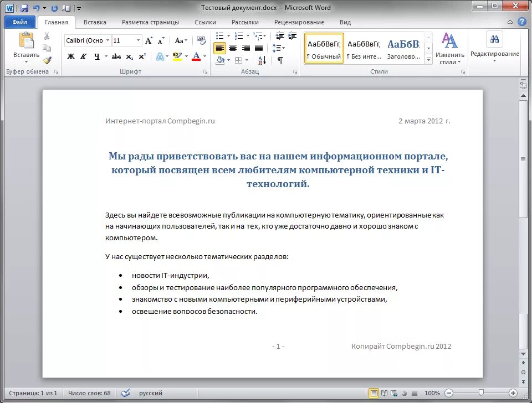The height and width of the screenshot is (403, 532).
Task: Undo last action in Quick Access toolbar
Action: coord(37,8)
